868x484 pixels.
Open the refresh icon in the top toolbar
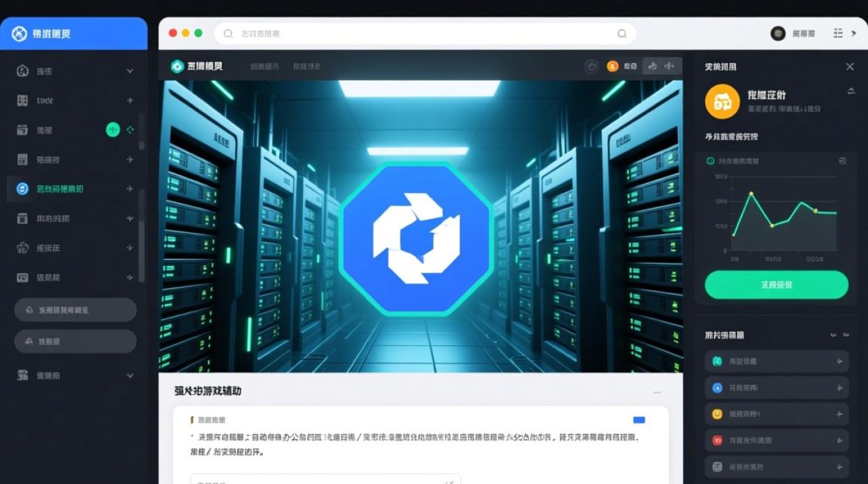(592, 66)
